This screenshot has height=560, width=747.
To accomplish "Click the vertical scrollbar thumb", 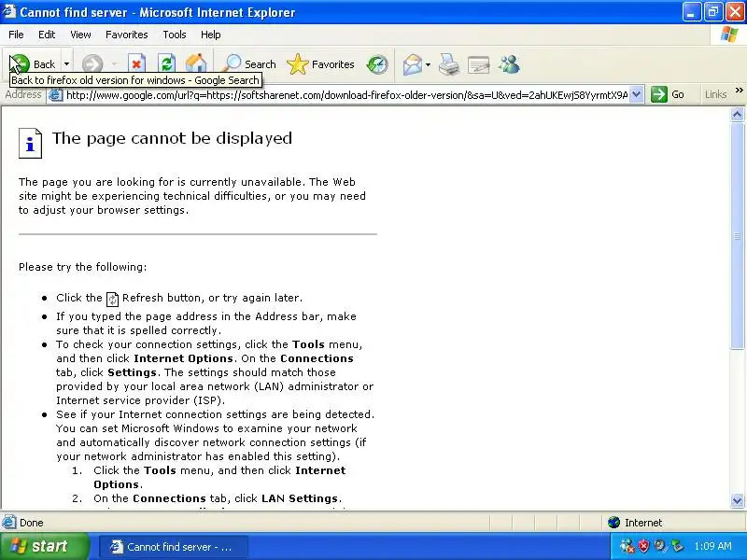I will pos(737,236).
